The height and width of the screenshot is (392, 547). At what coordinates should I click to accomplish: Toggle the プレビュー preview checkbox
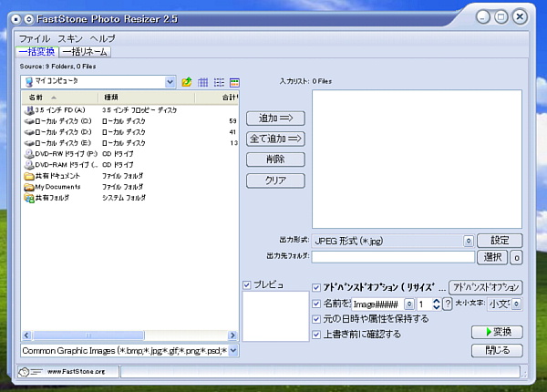point(247,285)
